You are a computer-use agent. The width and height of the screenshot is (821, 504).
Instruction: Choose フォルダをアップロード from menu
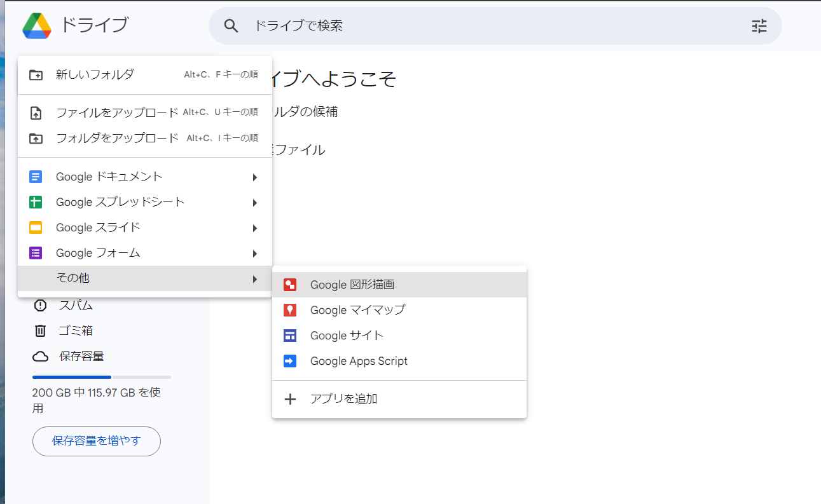coord(145,139)
